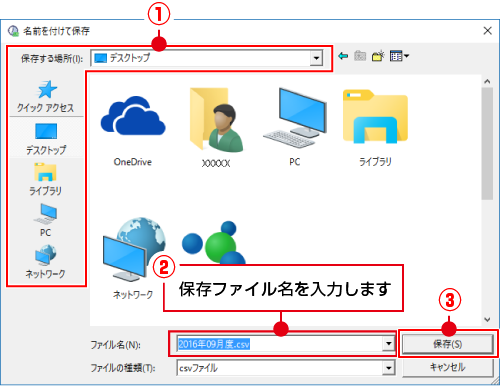Create a new folder via toolbar icon

378,56
